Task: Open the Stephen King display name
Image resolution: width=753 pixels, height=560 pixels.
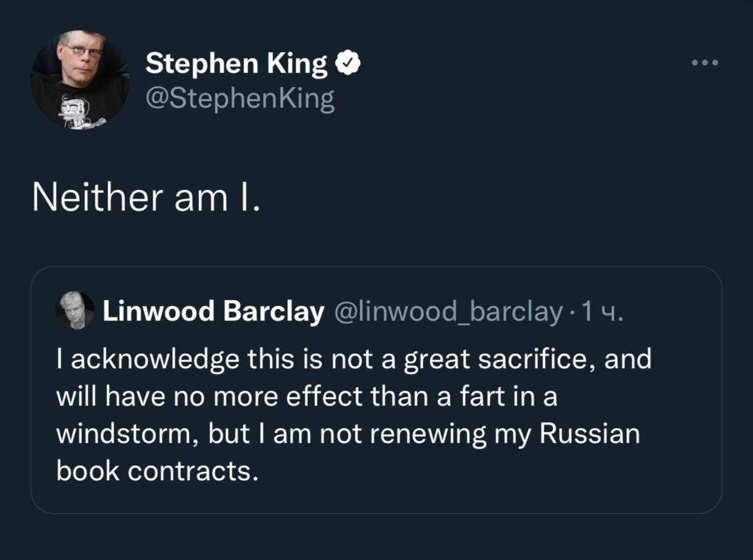Action: [x=236, y=64]
